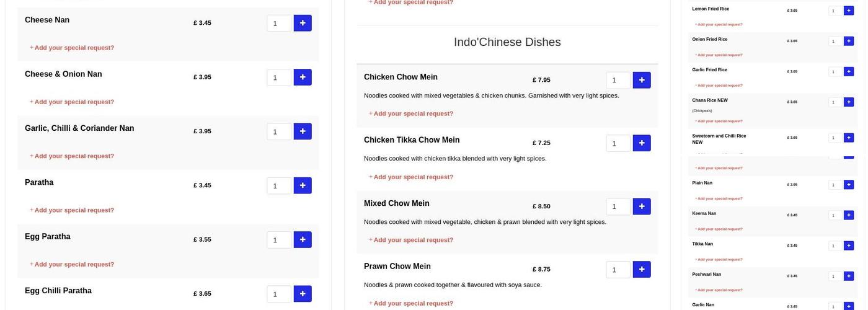The height and width of the screenshot is (310, 868).
Task: Add Keema Nan with its plus button
Action: (849, 215)
